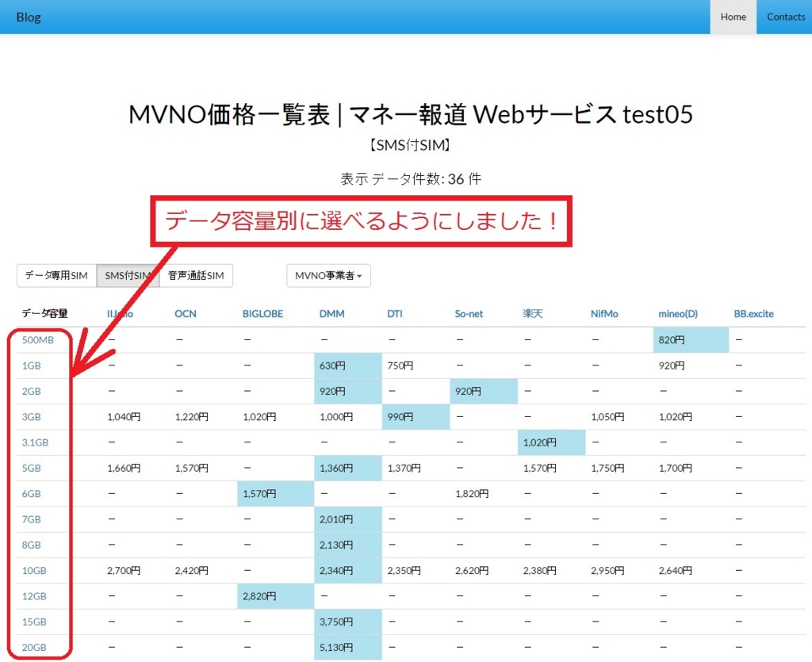Click the 2,010円 DMM 7GB cell
Screen dimensions: 812x662
click(x=348, y=519)
